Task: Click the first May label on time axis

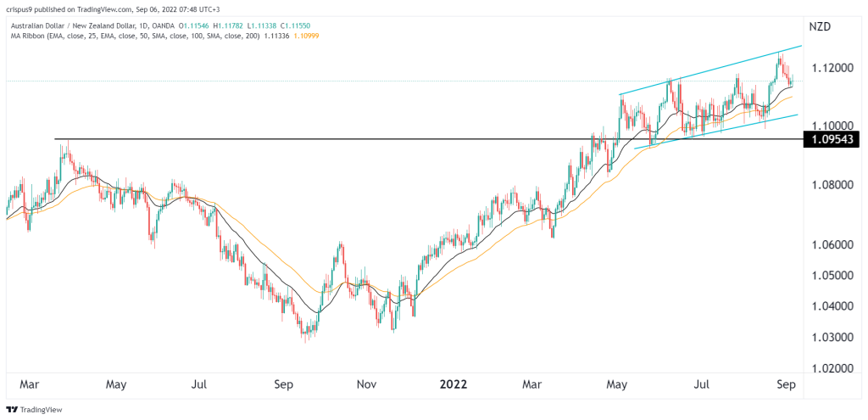Action: [x=116, y=384]
